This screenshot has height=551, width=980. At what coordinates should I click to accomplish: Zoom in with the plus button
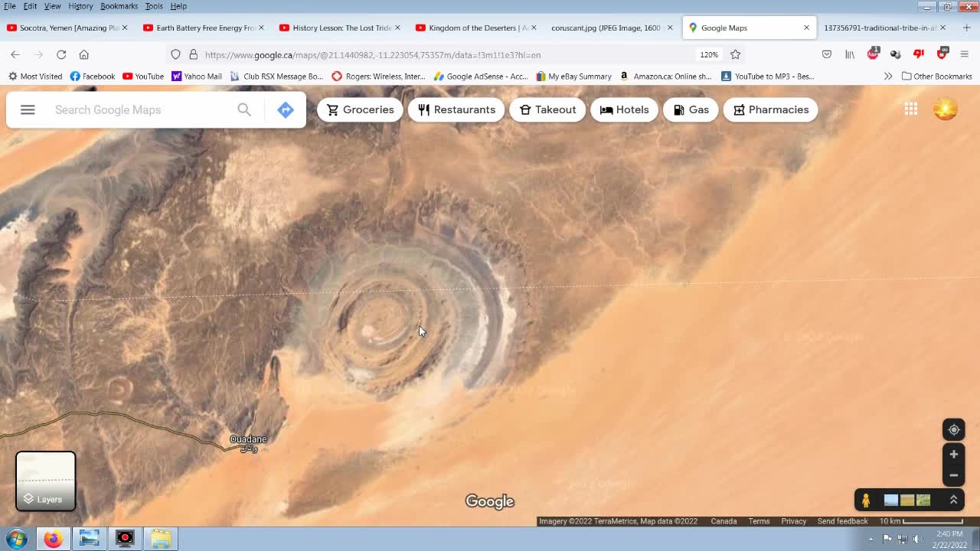pyautogui.click(x=954, y=455)
